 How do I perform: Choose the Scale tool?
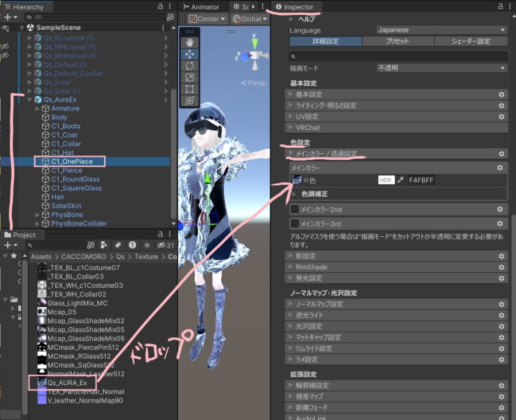coord(190,77)
